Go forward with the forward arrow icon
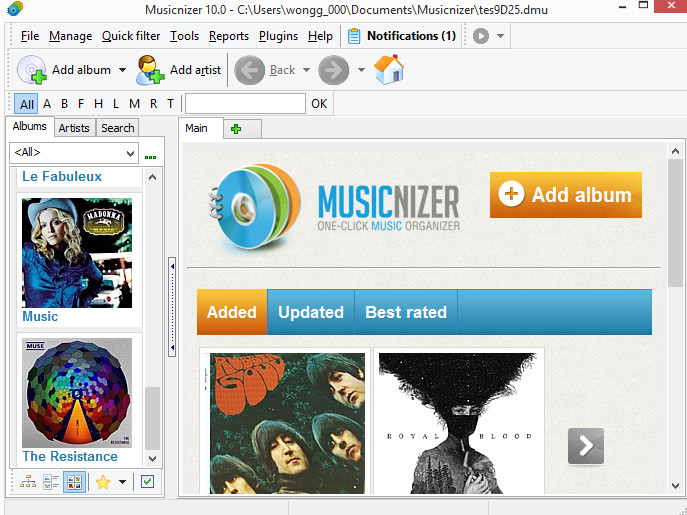Image resolution: width=687 pixels, height=515 pixels. (x=333, y=70)
